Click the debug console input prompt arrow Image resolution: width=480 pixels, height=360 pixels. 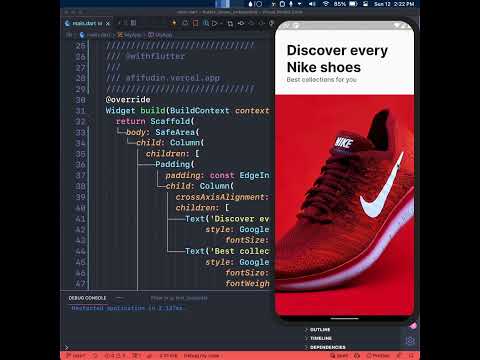[x=67, y=348]
